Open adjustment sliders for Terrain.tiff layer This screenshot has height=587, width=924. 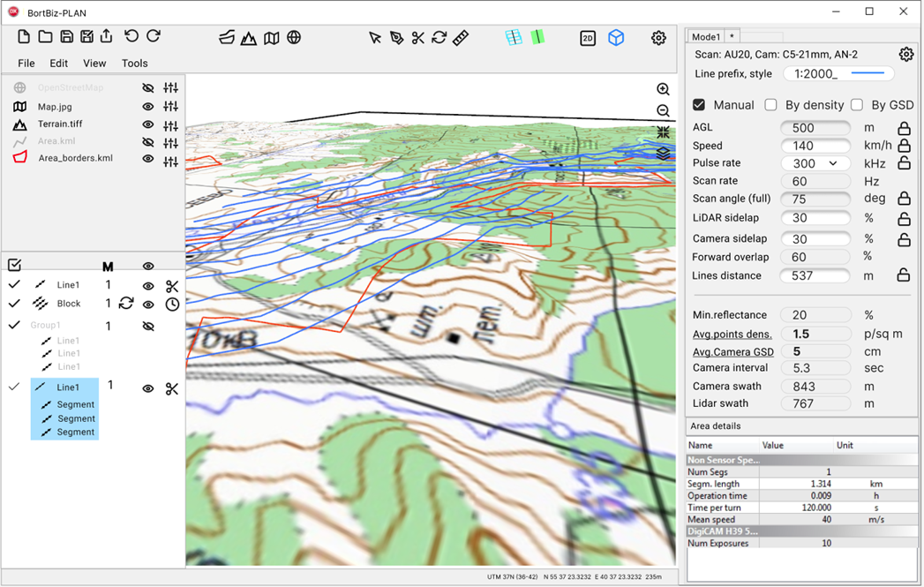[x=170, y=125]
